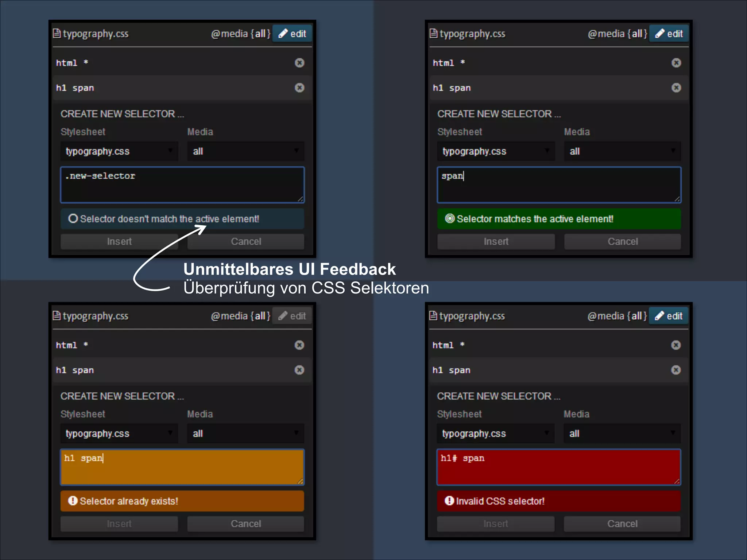
Task: Remove h1 span selector in top-left panel
Action: pyautogui.click(x=299, y=88)
